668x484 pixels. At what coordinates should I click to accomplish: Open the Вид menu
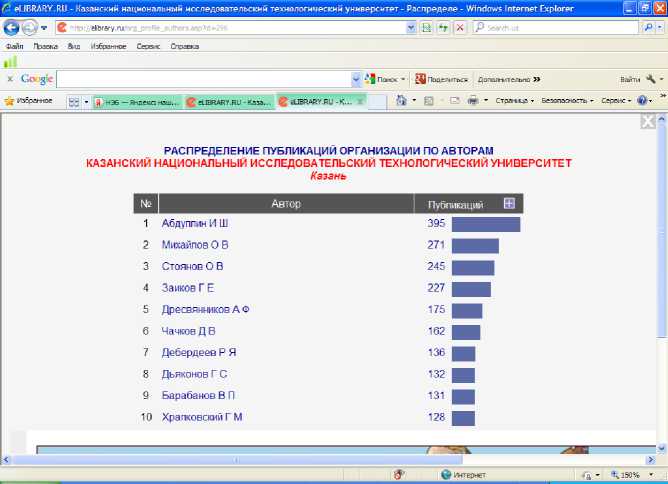coord(74,46)
